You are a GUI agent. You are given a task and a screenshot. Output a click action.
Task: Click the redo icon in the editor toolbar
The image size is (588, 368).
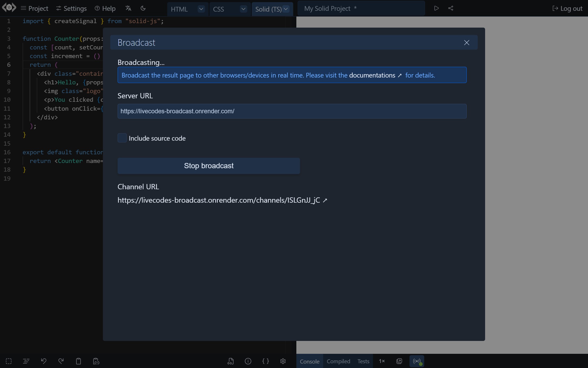(61, 361)
